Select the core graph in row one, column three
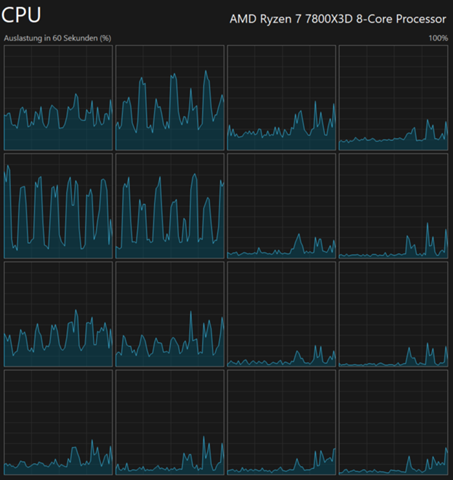 pyautogui.click(x=281, y=98)
